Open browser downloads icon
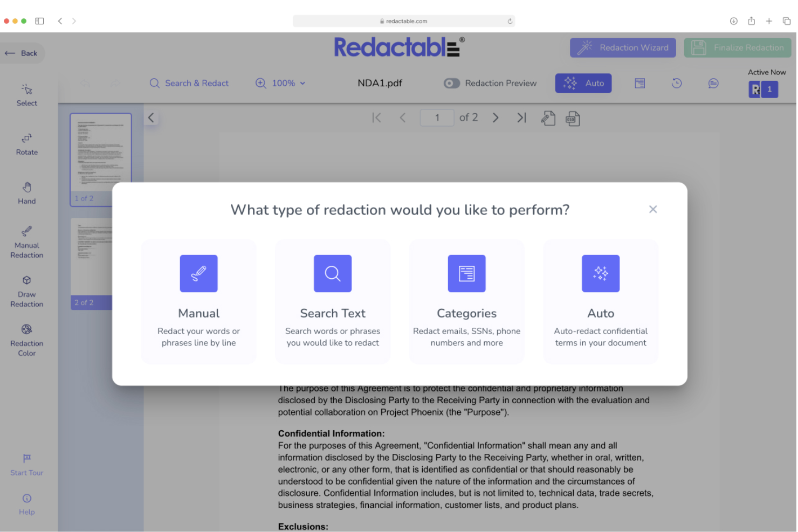The image size is (798, 532). [733, 21]
